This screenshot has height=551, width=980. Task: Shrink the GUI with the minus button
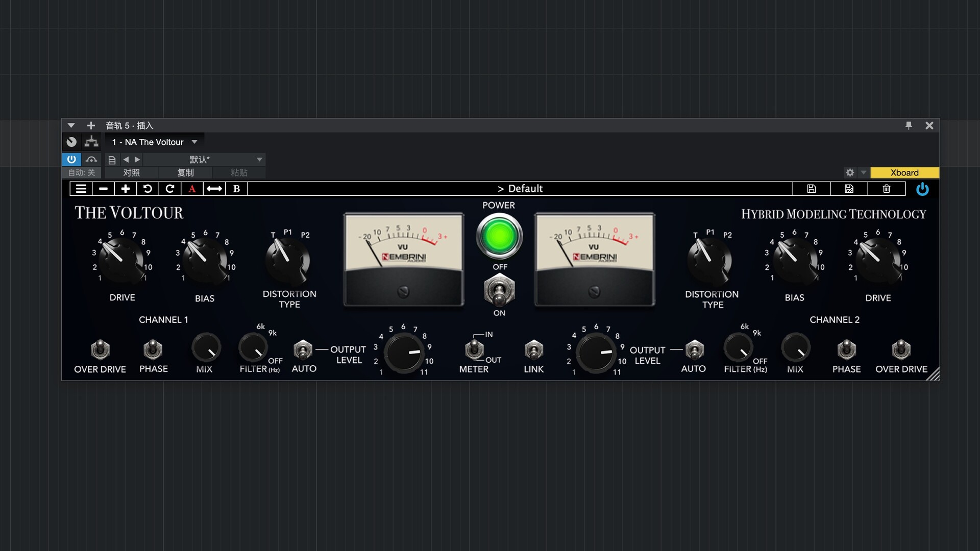click(103, 189)
